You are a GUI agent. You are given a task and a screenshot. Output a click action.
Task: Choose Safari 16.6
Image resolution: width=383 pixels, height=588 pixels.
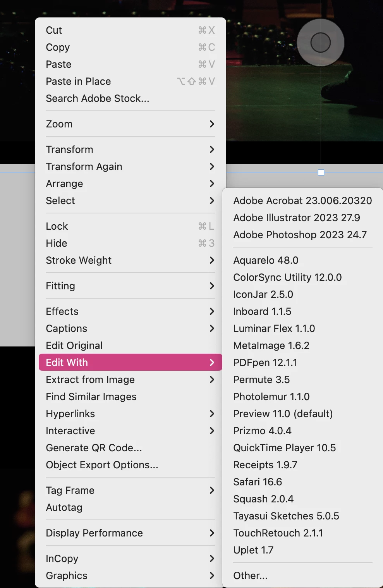pos(303,482)
